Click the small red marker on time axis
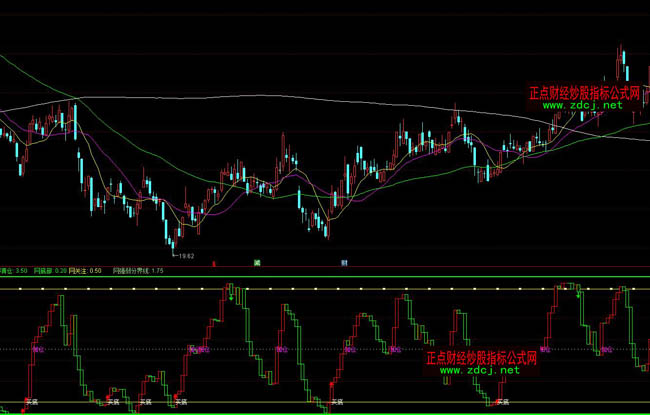 [215, 263]
